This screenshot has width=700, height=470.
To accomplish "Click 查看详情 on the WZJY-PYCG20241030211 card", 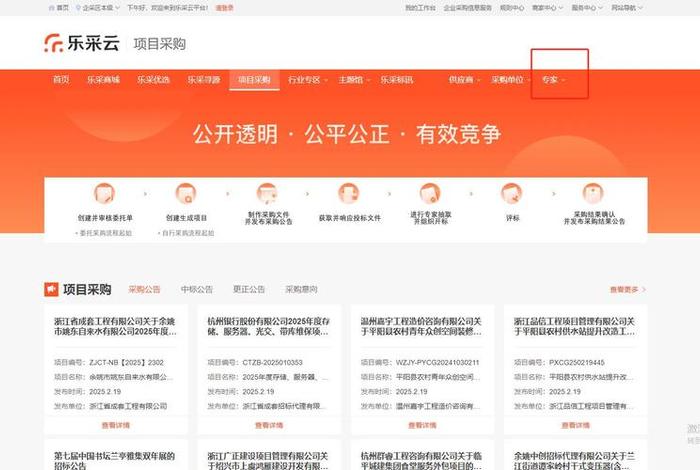I will [422, 425].
